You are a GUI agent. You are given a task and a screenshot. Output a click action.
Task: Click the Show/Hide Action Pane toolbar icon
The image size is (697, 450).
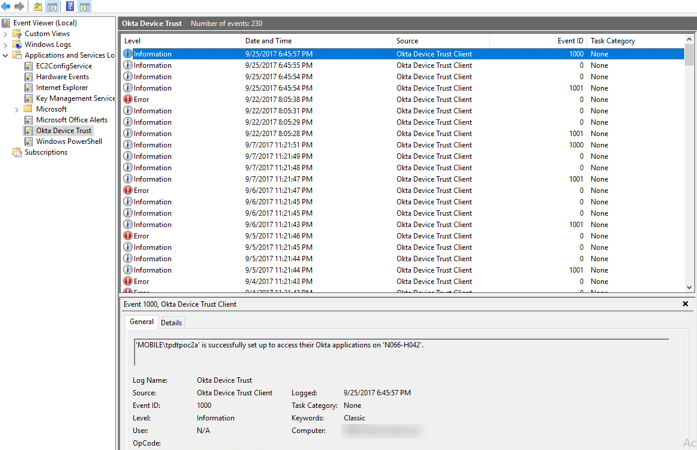[85, 7]
